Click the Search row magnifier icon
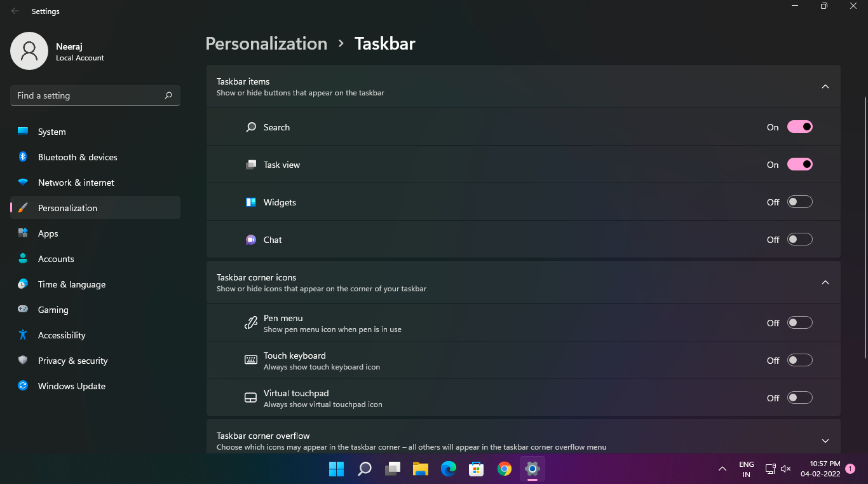 pyautogui.click(x=251, y=127)
